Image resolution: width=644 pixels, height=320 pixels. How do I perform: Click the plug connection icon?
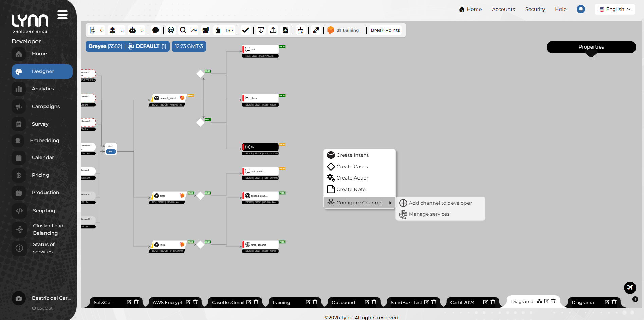(316, 30)
